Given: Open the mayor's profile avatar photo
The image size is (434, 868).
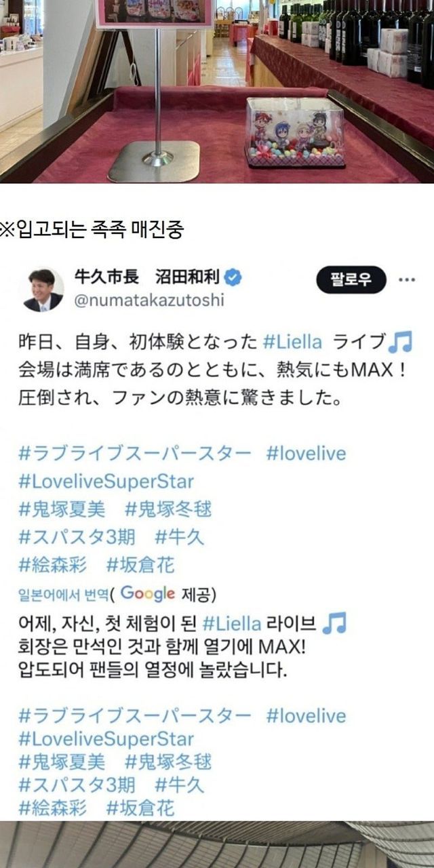Looking at the screenshot, I should [43, 290].
